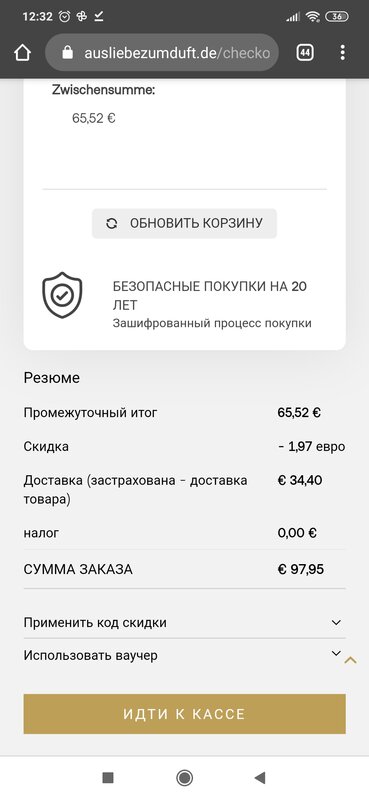The width and height of the screenshot is (369, 800).
Task: Click the ОБНОВИТЬ КОРЗИНУ button
Action: click(x=184, y=223)
